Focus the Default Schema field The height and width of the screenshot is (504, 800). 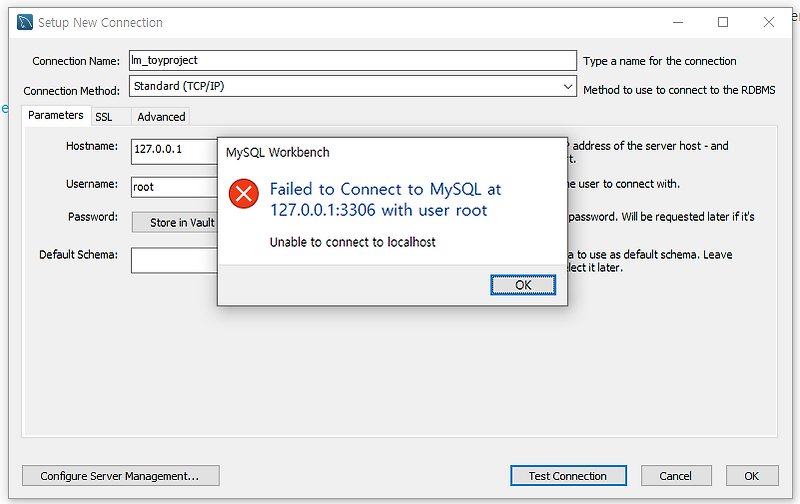pyautogui.click(x=174, y=260)
